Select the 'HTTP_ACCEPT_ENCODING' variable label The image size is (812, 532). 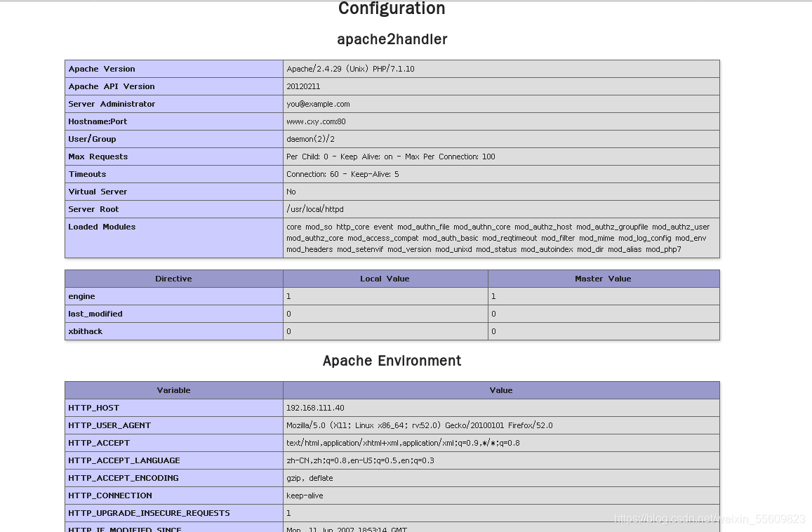pyautogui.click(x=124, y=479)
